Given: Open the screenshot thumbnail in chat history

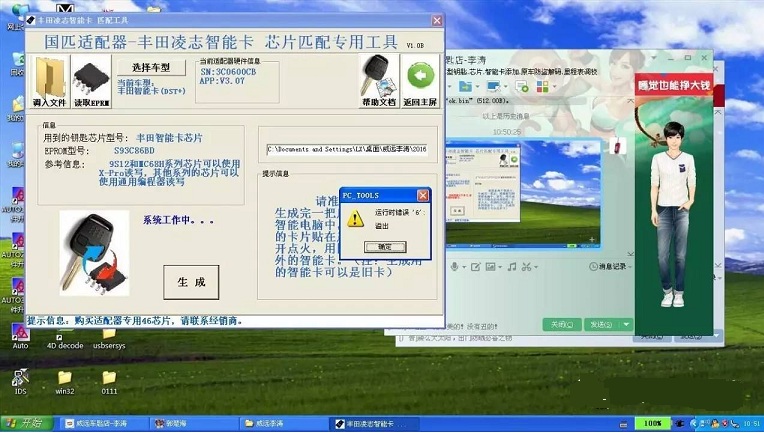Looking at the screenshot, I should coord(523,193).
